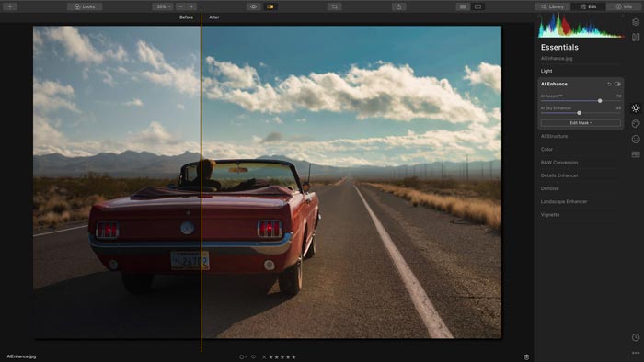Select the Crop tool icon

[334, 6]
